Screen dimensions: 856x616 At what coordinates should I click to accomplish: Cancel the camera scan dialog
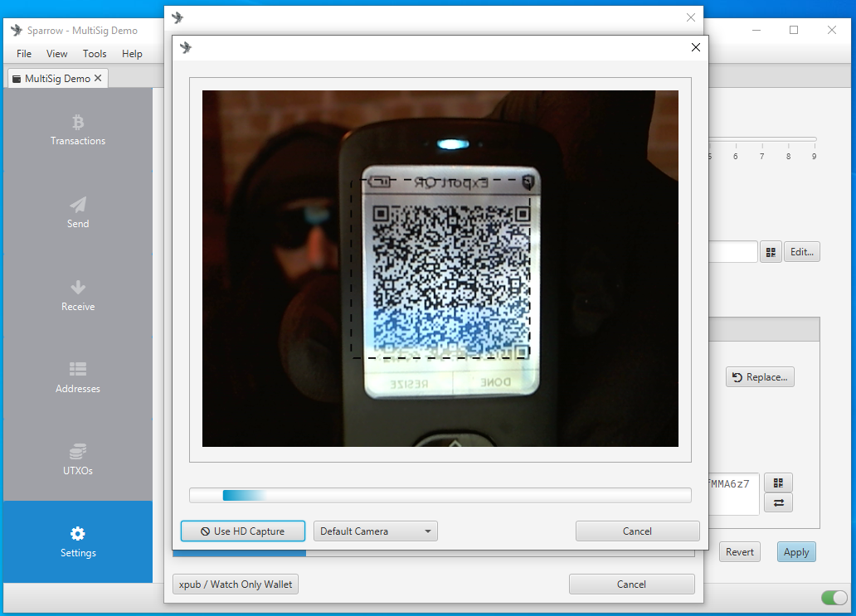click(638, 531)
